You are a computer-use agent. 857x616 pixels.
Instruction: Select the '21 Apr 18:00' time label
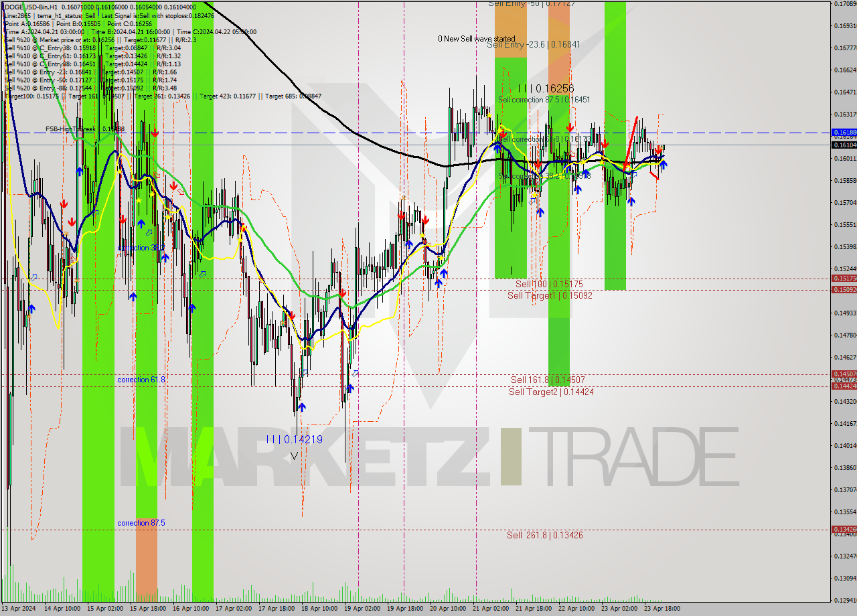tap(534, 609)
